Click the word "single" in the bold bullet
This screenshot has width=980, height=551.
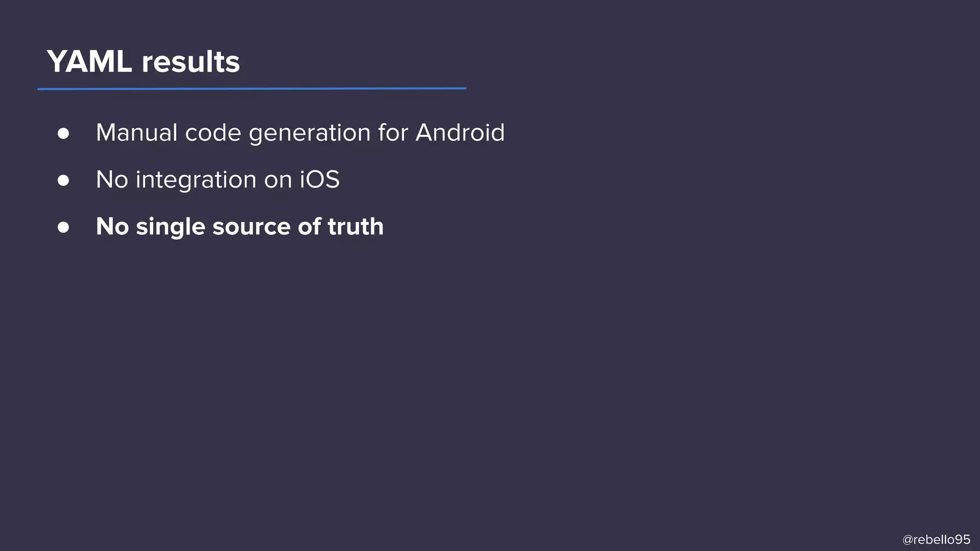[170, 227]
